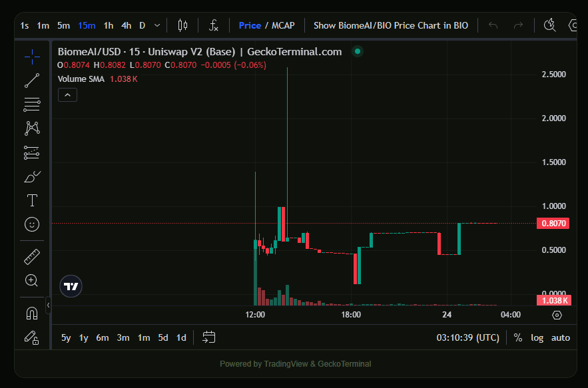The height and width of the screenshot is (388, 588).
Task: Expand the more timeframes dropdown arrow
Action: (x=157, y=25)
